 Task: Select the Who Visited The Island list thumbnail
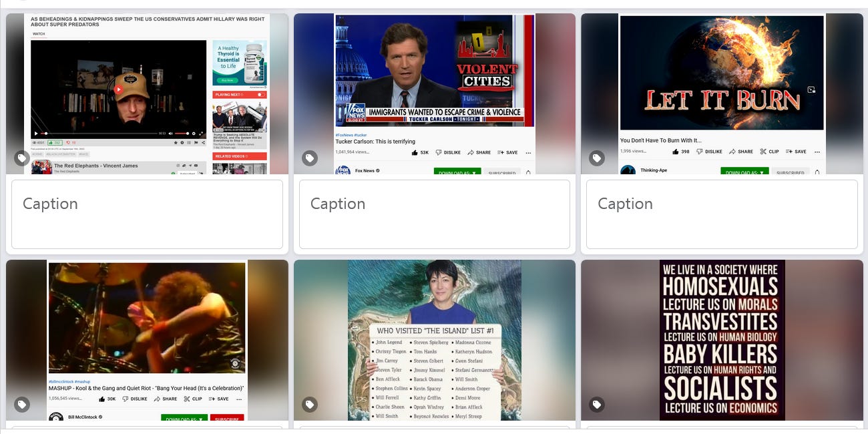coord(435,341)
